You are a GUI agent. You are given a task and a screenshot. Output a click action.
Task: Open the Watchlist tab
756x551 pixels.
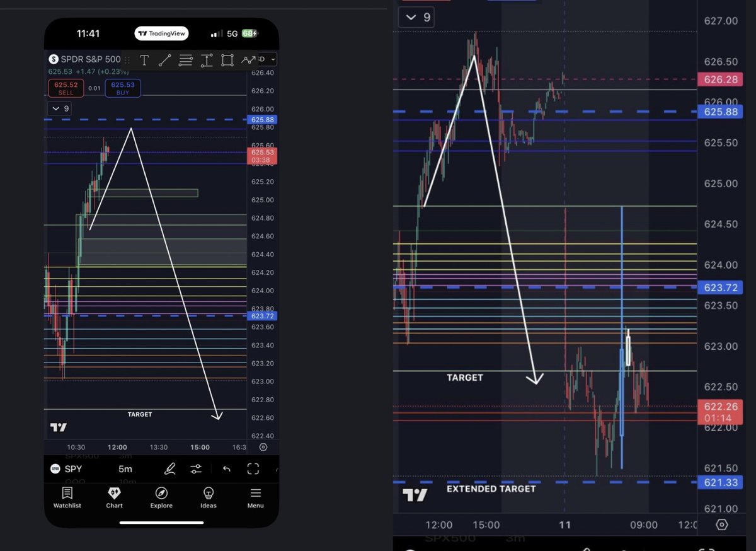coord(67,497)
